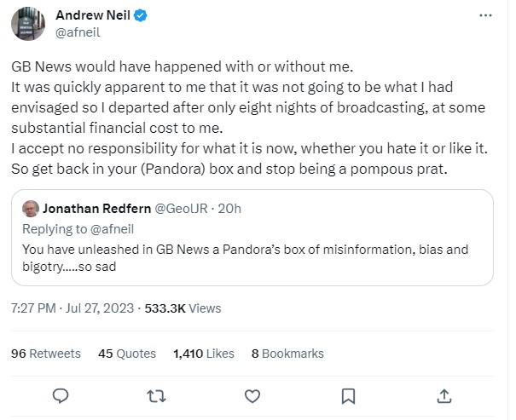View the 45 Quotes list
Image resolution: width=516 pixels, height=420 pixels.
click(x=127, y=354)
